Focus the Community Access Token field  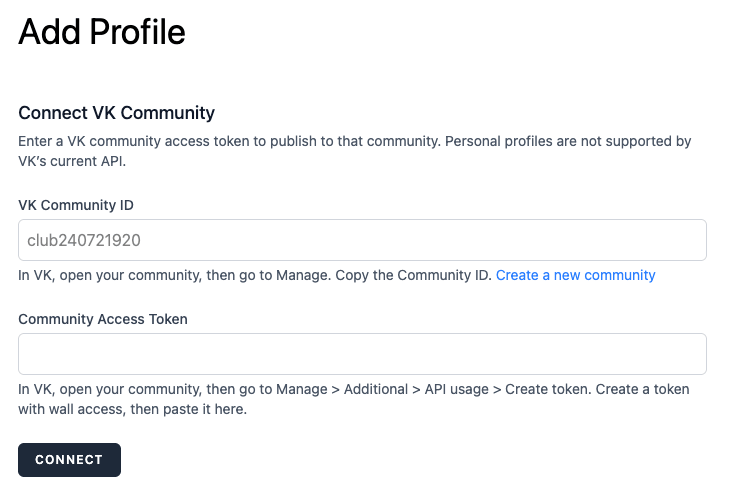pos(362,354)
